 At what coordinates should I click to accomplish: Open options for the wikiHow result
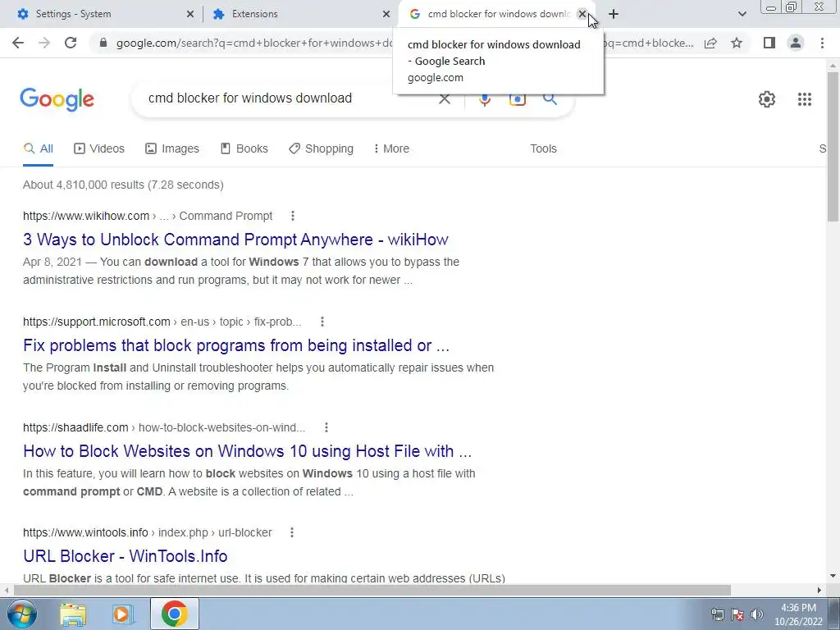293,216
